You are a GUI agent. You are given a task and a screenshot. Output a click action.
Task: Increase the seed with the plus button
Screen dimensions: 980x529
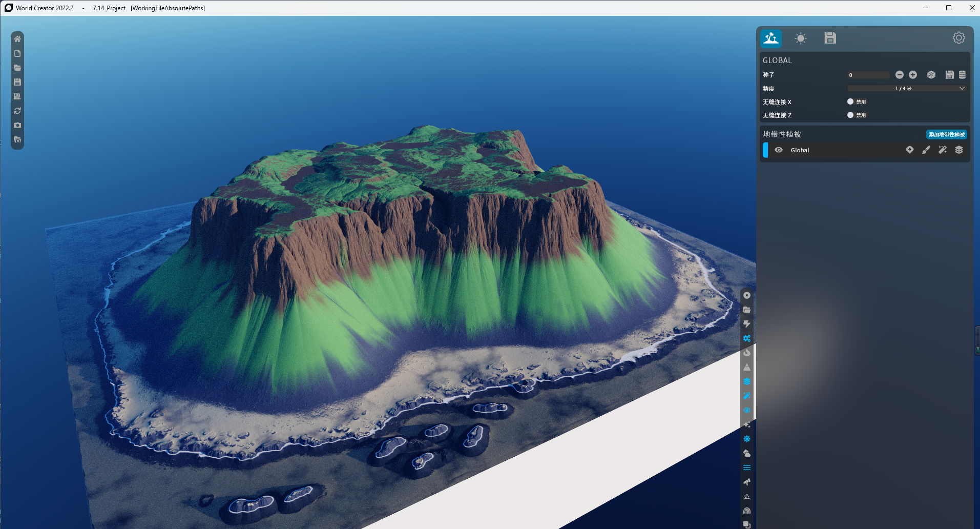[x=913, y=75]
